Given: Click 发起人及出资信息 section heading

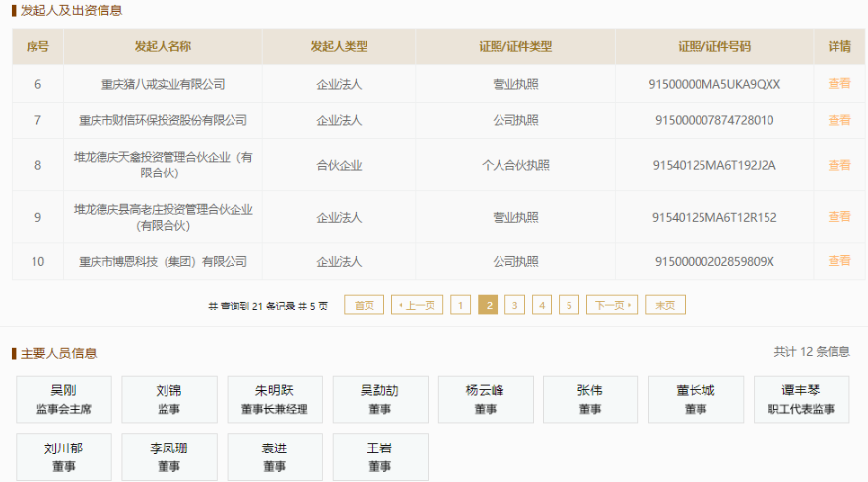Looking at the screenshot, I should tap(71, 11).
